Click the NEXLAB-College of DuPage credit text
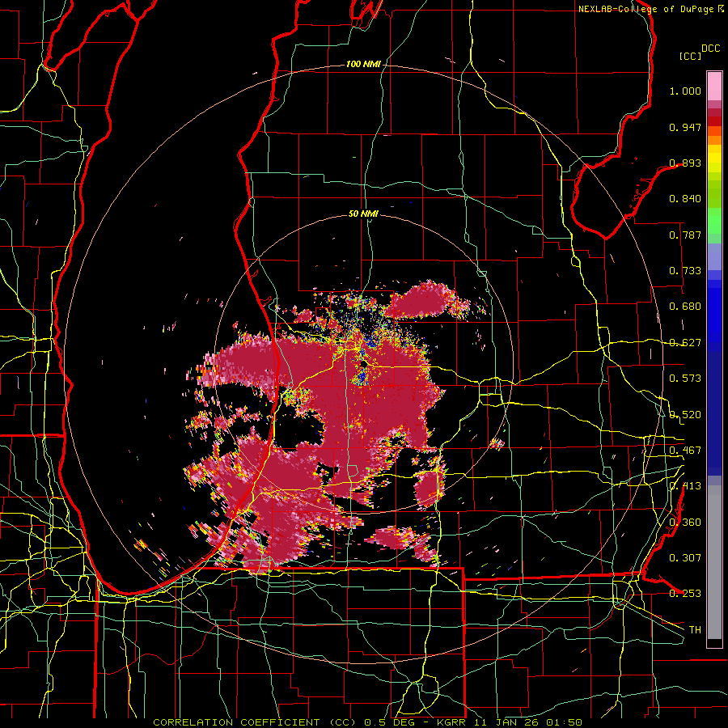The width and height of the screenshot is (728, 728). [645, 9]
